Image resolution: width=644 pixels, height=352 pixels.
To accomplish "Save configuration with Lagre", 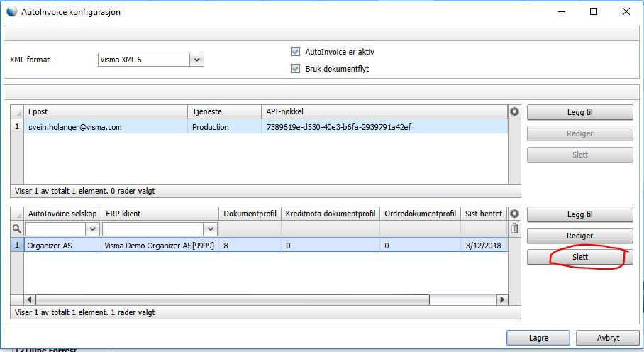I will point(538,338).
